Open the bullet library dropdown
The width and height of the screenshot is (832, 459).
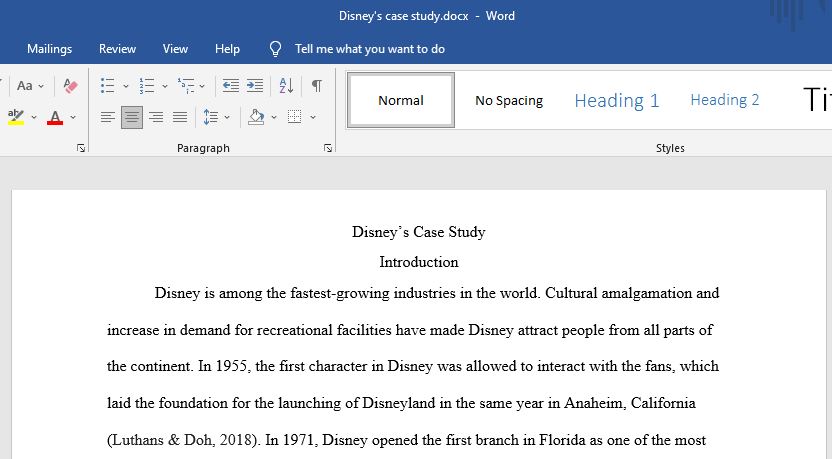(126, 86)
